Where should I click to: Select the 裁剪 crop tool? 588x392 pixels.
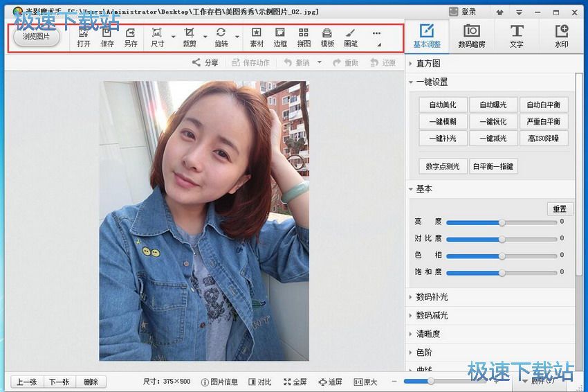point(190,37)
